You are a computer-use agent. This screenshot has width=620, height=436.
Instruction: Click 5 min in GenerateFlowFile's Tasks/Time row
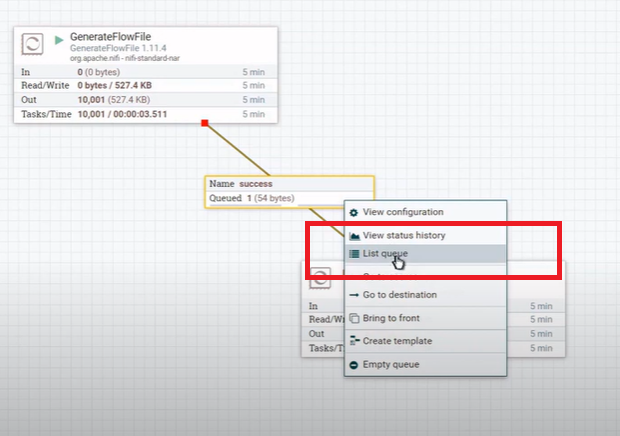[x=253, y=114]
